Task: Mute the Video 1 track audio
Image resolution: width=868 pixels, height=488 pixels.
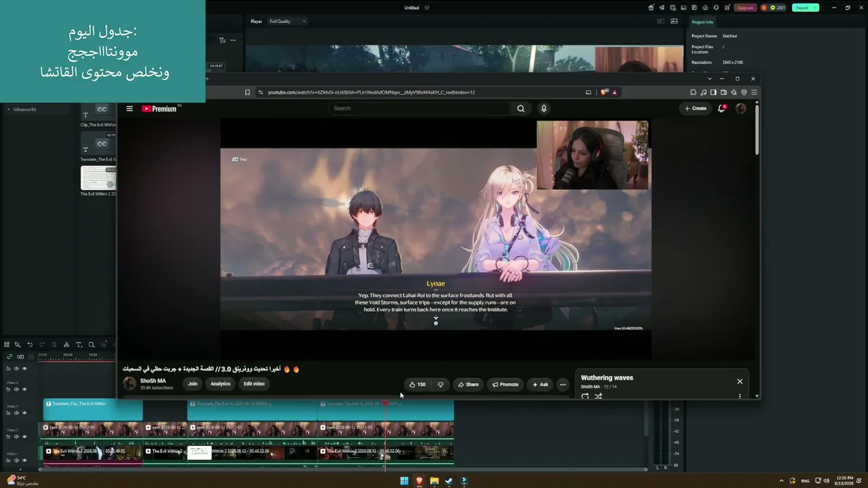Action: click(16, 460)
